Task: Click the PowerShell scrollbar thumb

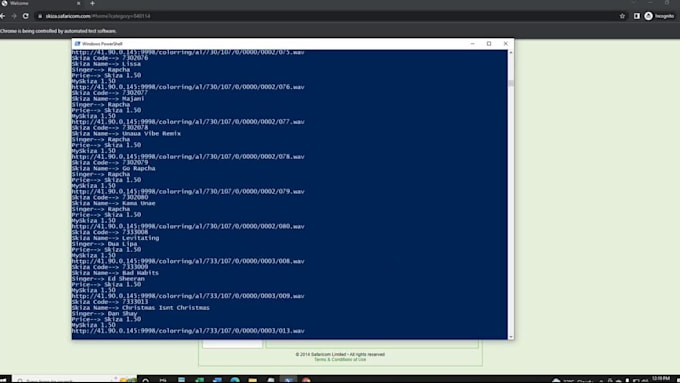Action: pos(510,83)
